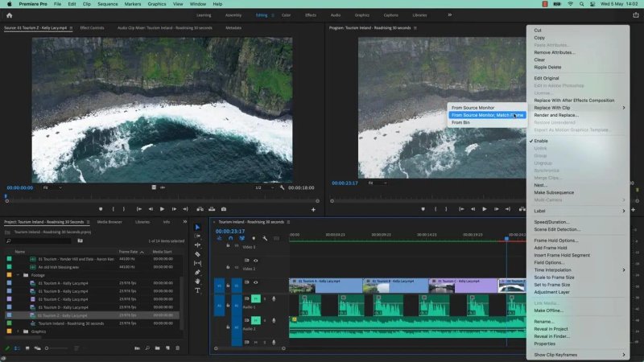This screenshot has height=362, width=644.
Task: Add marker button in timeline header
Action: click(x=254, y=238)
